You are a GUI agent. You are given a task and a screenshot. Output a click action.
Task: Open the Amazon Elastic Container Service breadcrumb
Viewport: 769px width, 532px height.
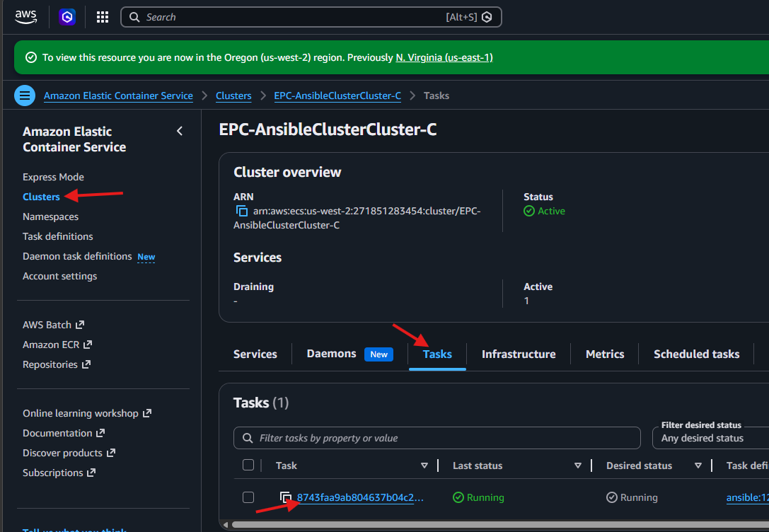[x=118, y=96]
